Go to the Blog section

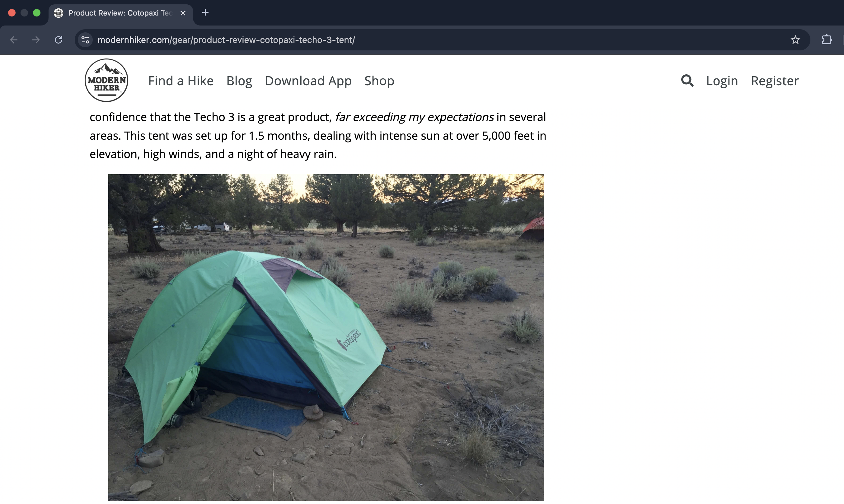[239, 81]
